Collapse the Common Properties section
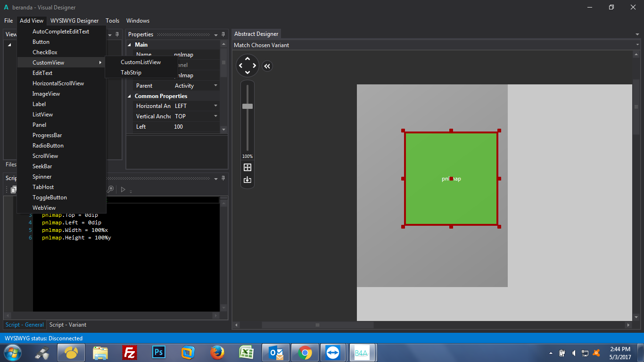644x362 pixels. click(130, 96)
